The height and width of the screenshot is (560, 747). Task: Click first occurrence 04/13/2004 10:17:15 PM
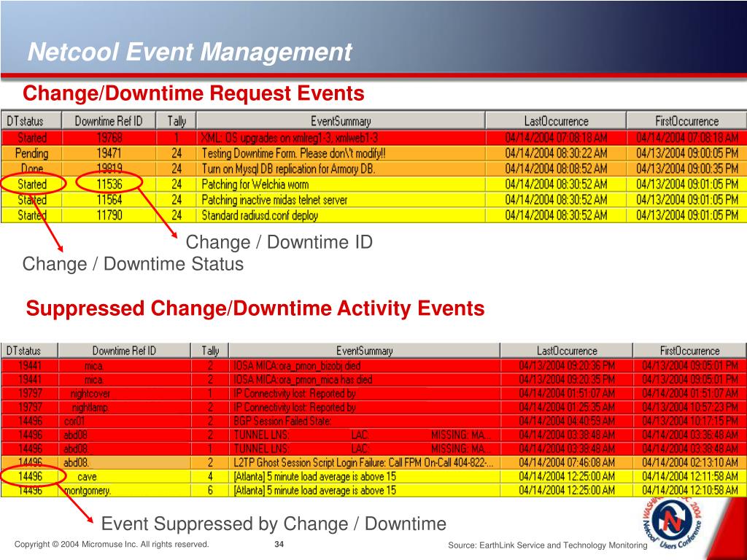click(x=690, y=421)
